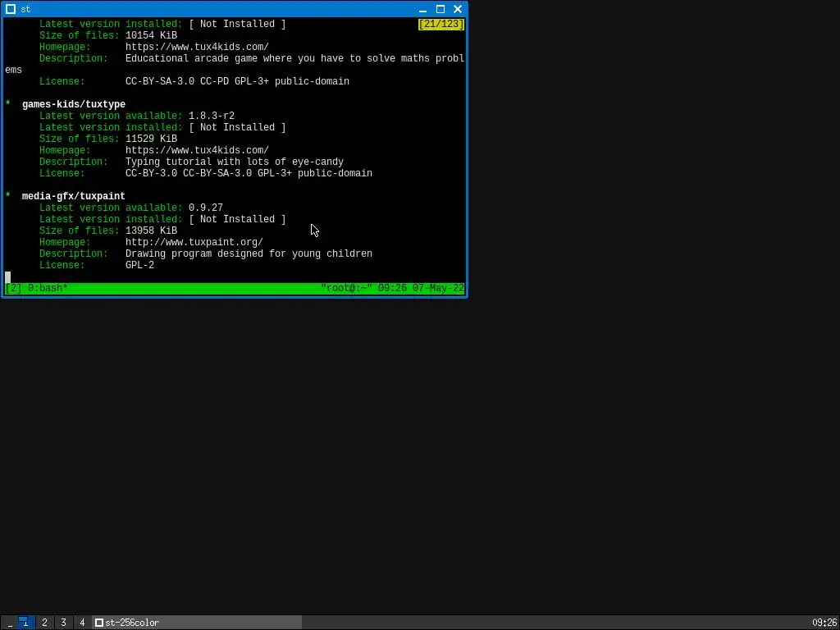Click the GPL-2 license text
This screenshot has width=840, height=630.
tap(139, 265)
